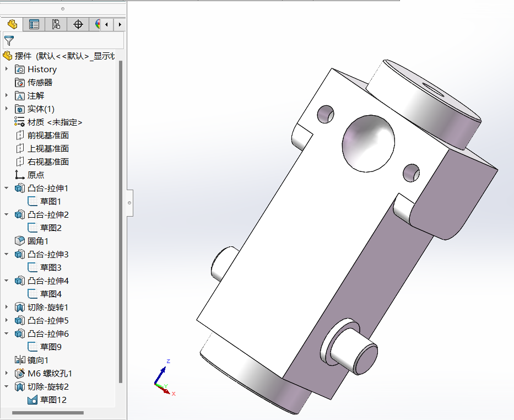Select the 草图9 sketch icon
514x420 pixels.
click(x=33, y=347)
